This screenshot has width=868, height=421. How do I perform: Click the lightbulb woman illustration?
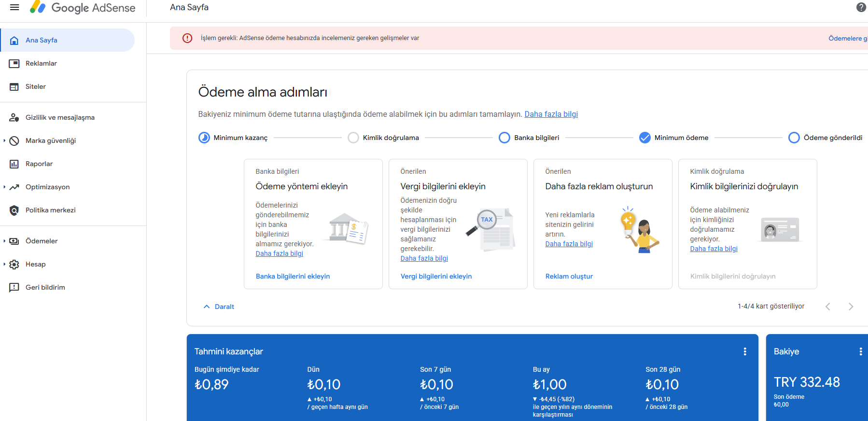pyautogui.click(x=639, y=229)
